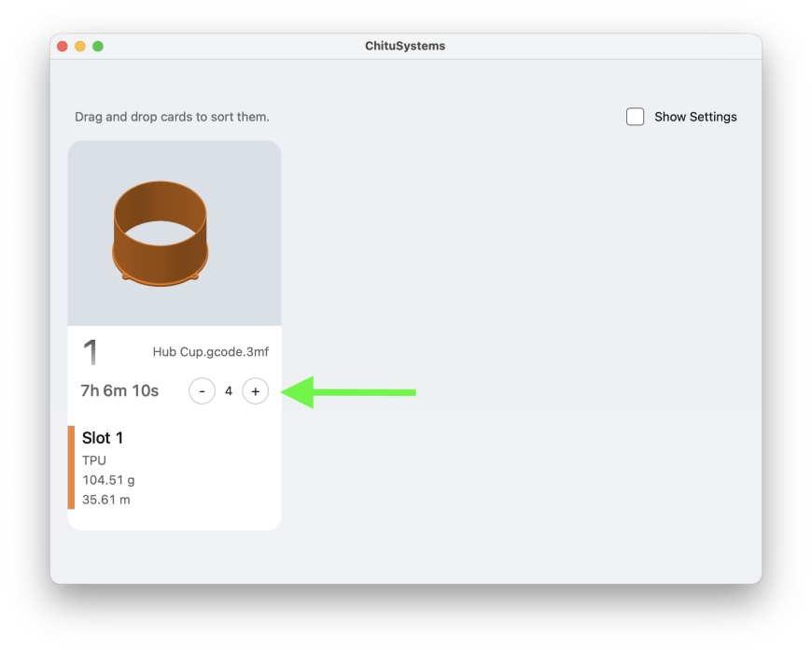Click the 35.61 m filament length
Image resolution: width=812 pixels, height=650 pixels.
click(106, 500)
